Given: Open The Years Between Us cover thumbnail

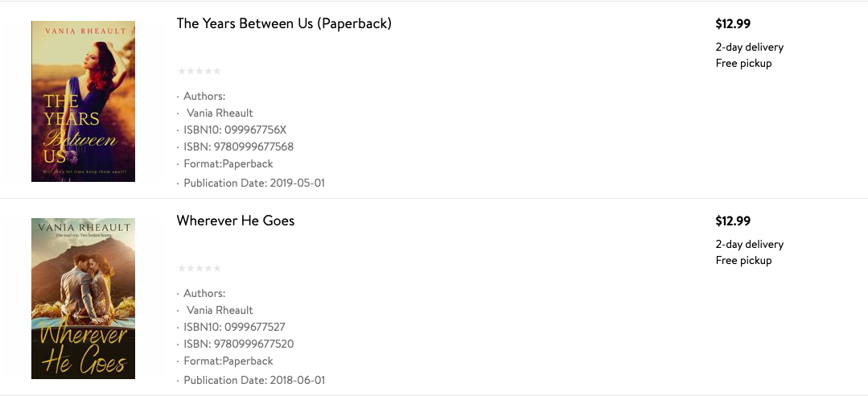Looking at the screenshot, I should pyautogui.click(x=83, y=101).
